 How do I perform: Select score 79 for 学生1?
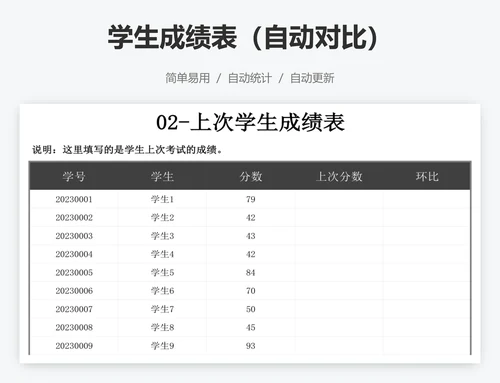[251, 199]
